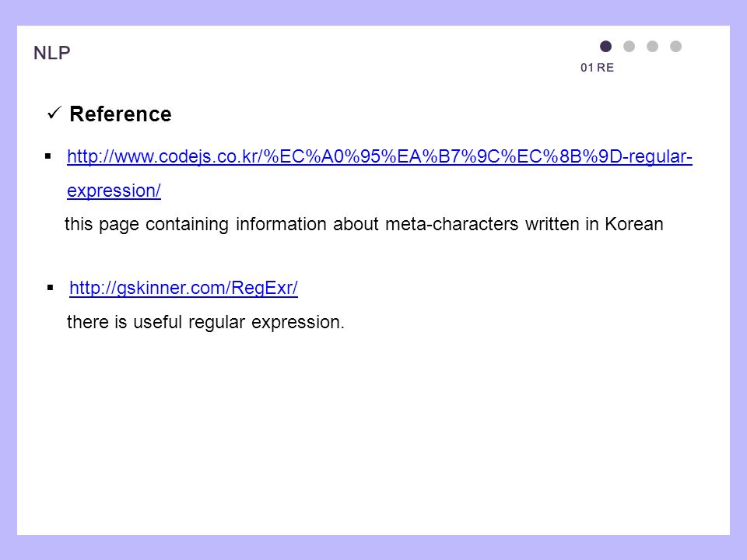Click the word 'Korean' in the description
Viewport: 747px width, 560px height.
pyautogui.click(x=634, y=224)
